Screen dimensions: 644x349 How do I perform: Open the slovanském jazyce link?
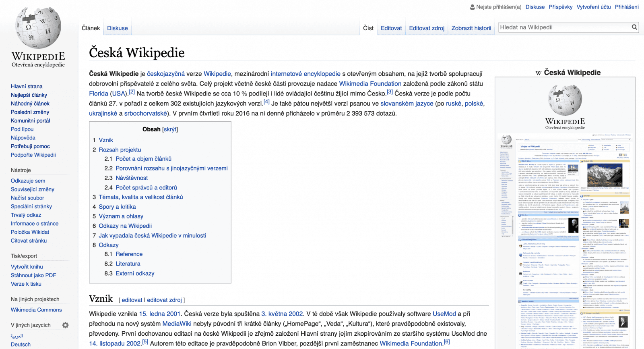click(407, 104)
